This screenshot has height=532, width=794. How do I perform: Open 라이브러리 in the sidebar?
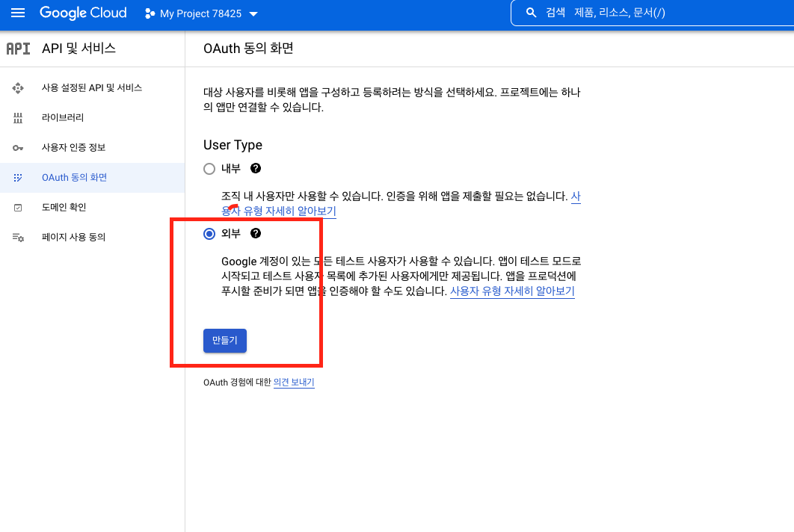click(x=63, y=118)
